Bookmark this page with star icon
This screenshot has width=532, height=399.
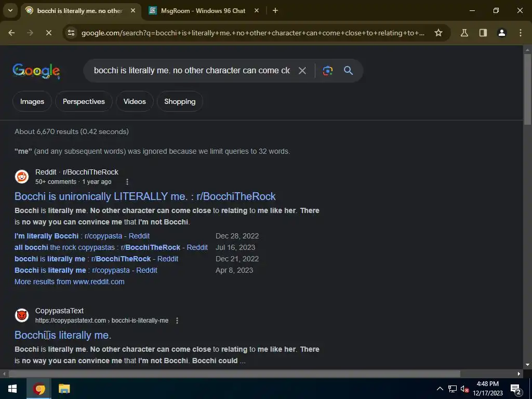438,33
